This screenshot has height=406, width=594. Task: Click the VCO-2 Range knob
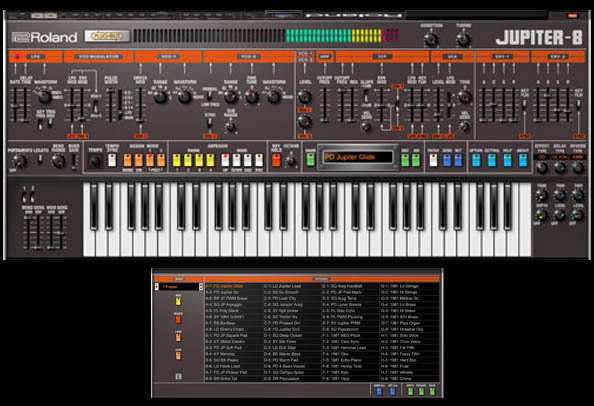(x=231, y=97)
